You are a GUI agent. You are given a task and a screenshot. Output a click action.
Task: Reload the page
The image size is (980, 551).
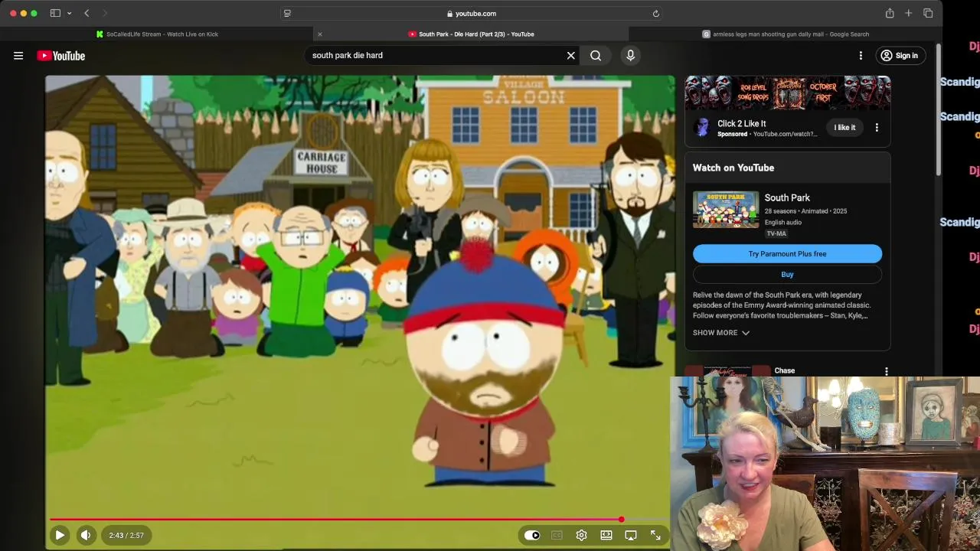coord(655,13)
